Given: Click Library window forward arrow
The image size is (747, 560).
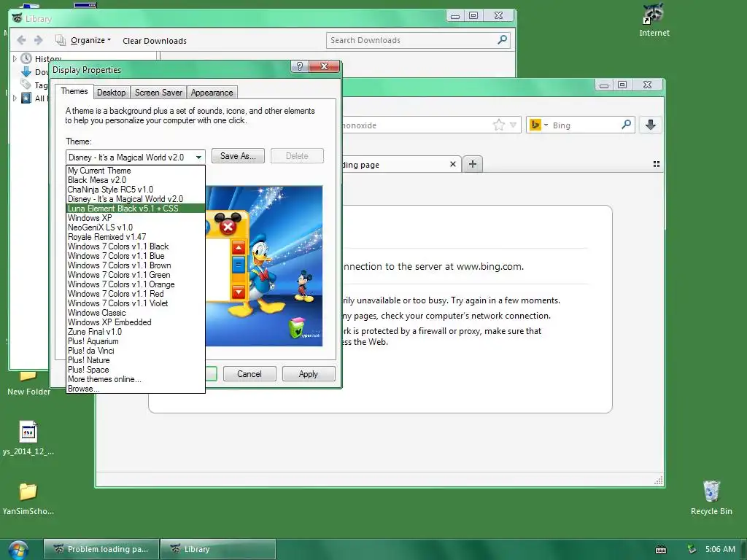Looking at the screenshot, I should 39,40.
